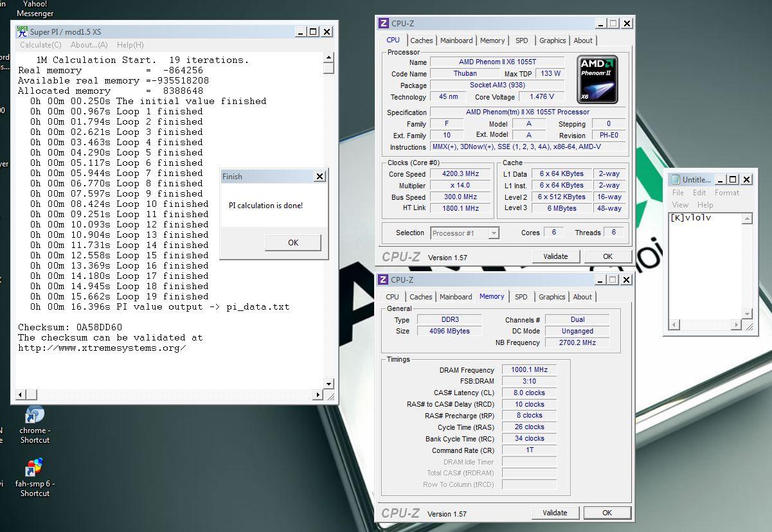Click Super PI horizontal scrollbar right arrow
Screen dimensions: 772x532
[318, 395]
